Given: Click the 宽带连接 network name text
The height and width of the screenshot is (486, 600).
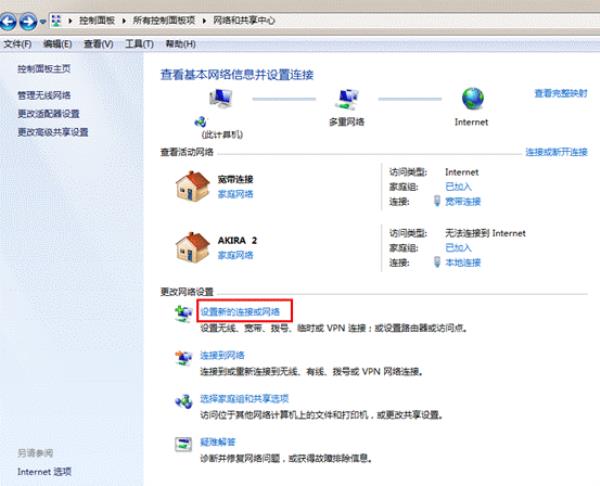Looking at the screenshot, I should [x=235, y=179].
